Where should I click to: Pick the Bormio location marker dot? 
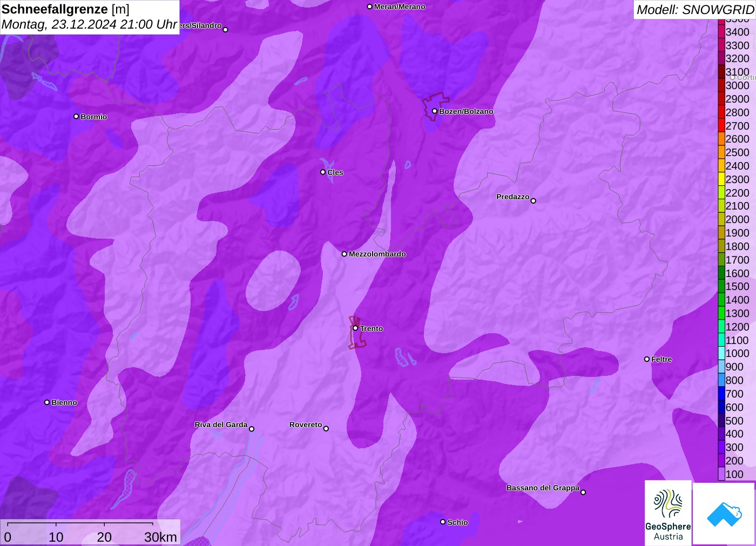[76, 117]
